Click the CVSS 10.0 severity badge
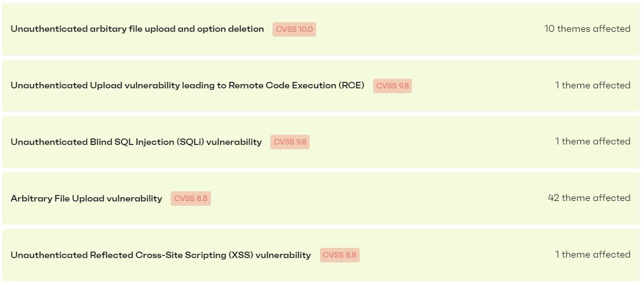 [x=294, y=29]
